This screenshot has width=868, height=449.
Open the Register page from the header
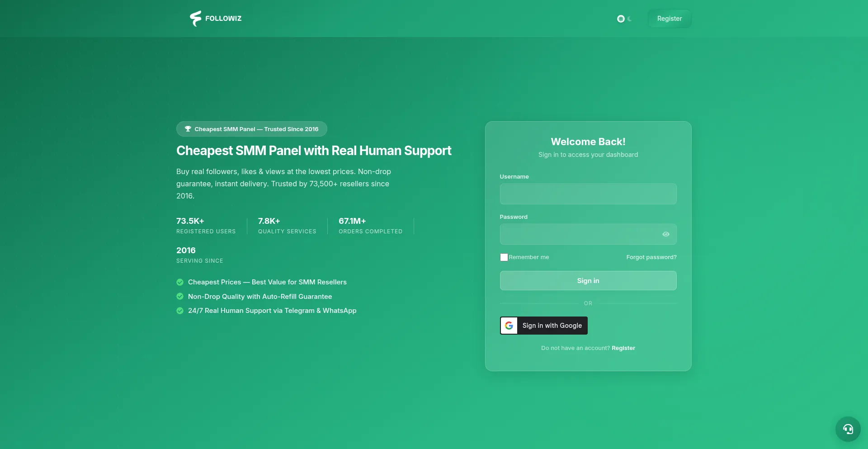pyautogui.click(x=670, y=19)
